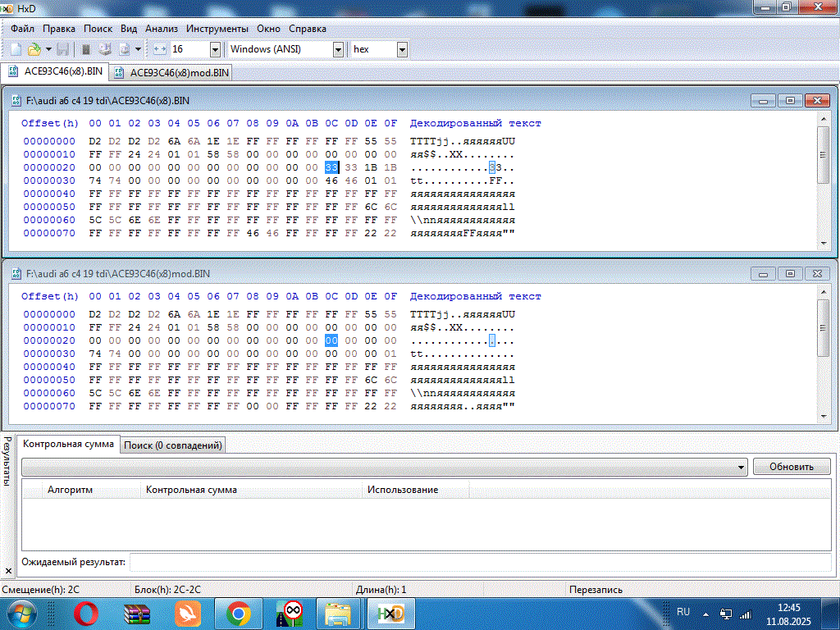
Task: Open main memory (RAM) icon in toolbar
Action: 85,49
